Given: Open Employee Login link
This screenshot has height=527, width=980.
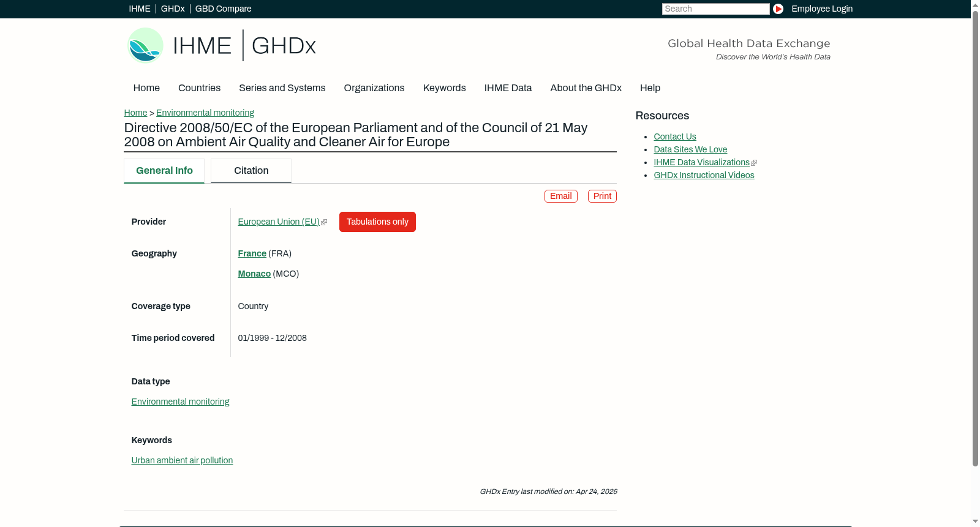Looking at the screenshot, I should pyautogui.click(x=822, y=9).
